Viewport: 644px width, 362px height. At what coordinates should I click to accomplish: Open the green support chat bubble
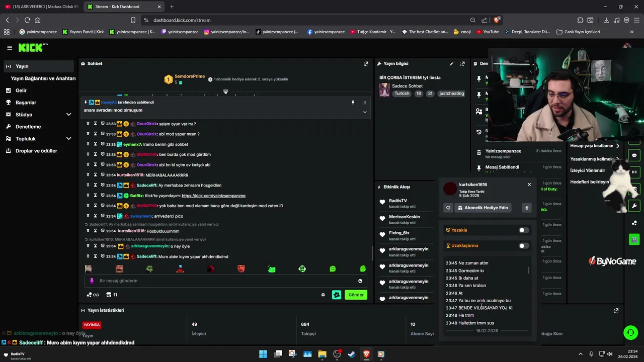630,332
